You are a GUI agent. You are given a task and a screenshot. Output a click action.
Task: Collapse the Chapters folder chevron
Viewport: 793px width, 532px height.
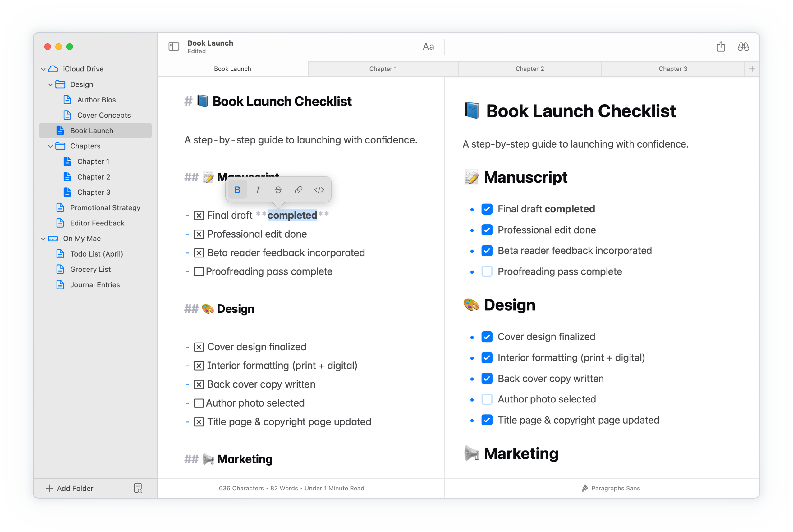[50, 146]
